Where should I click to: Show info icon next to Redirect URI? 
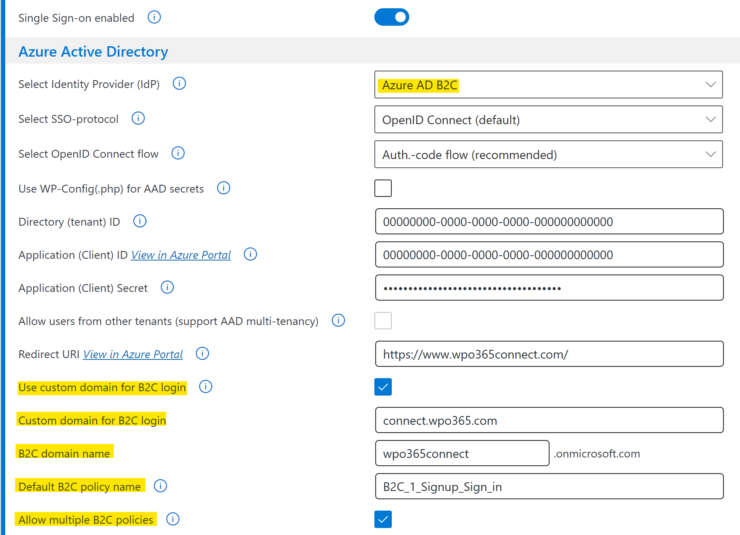tap(202, 354)
